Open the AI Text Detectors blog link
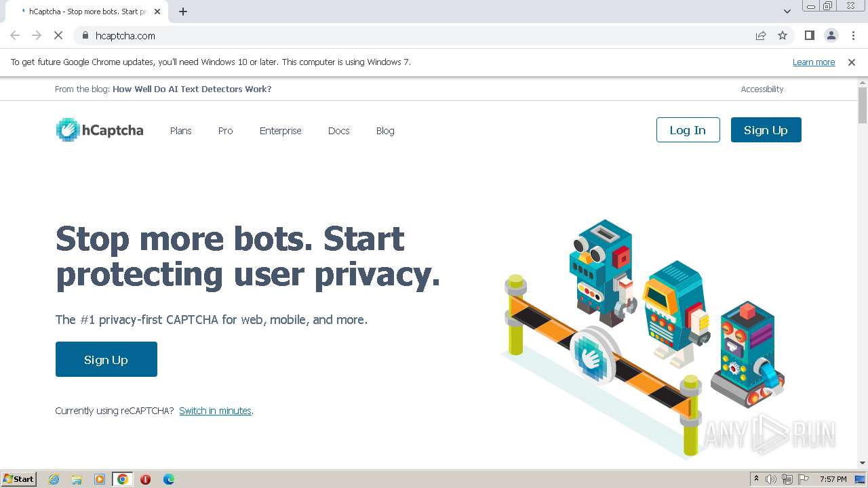Viewport: 868px width, 488px height. (x=192, y=89)
